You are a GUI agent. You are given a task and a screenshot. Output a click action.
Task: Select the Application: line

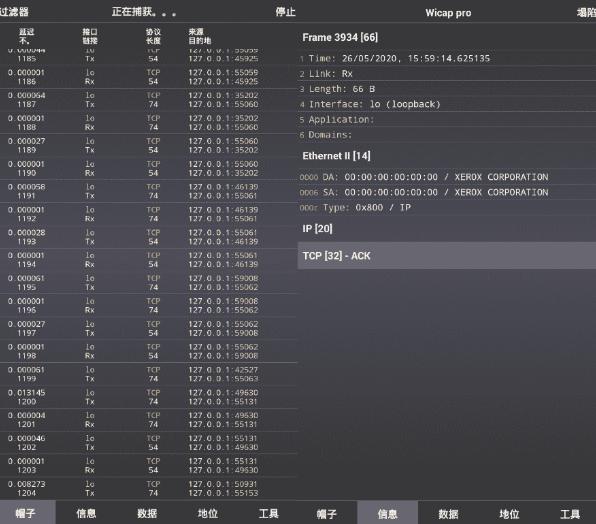coord(447,119)
